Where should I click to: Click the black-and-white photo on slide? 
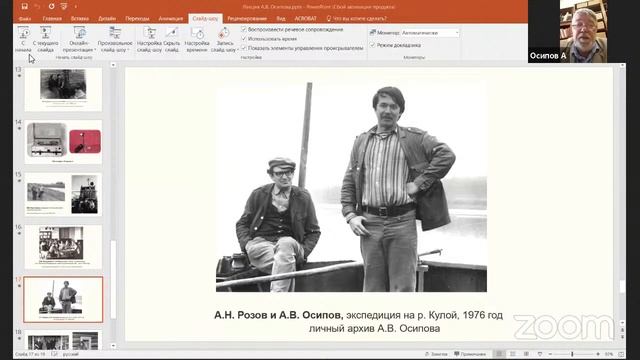pos(351,187)
